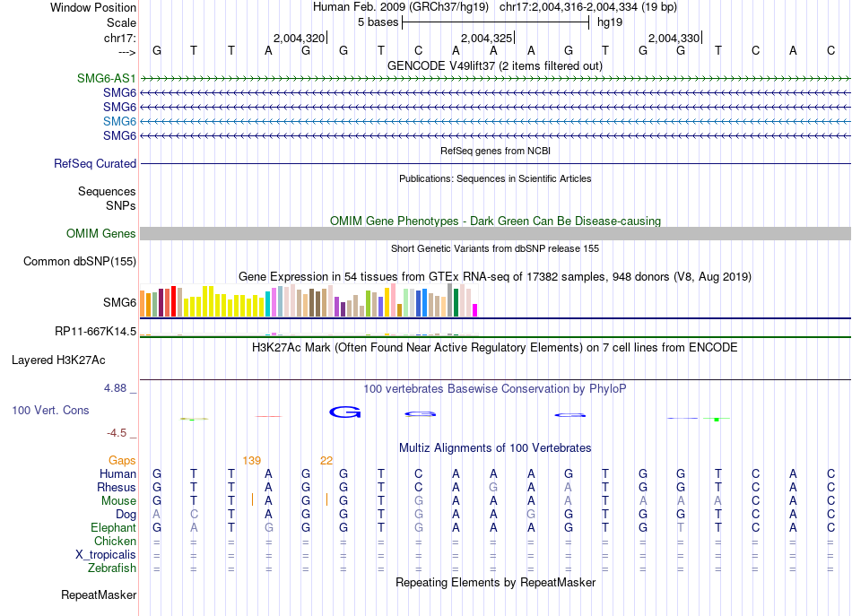This screenshot has width=852, height=616.
Task: Click the gray OMIM Genes bar
Action: pyautogui.click(x=496, y=234)
